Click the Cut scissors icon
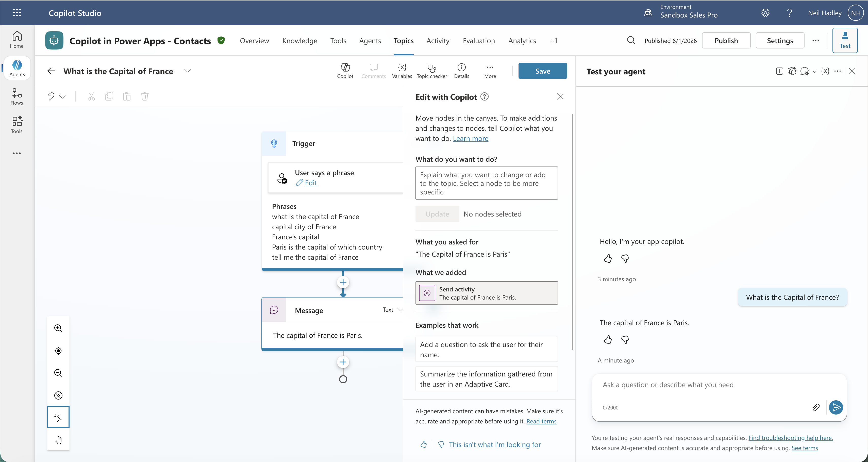This screenshot has width=868, height=462. (91, 97)
